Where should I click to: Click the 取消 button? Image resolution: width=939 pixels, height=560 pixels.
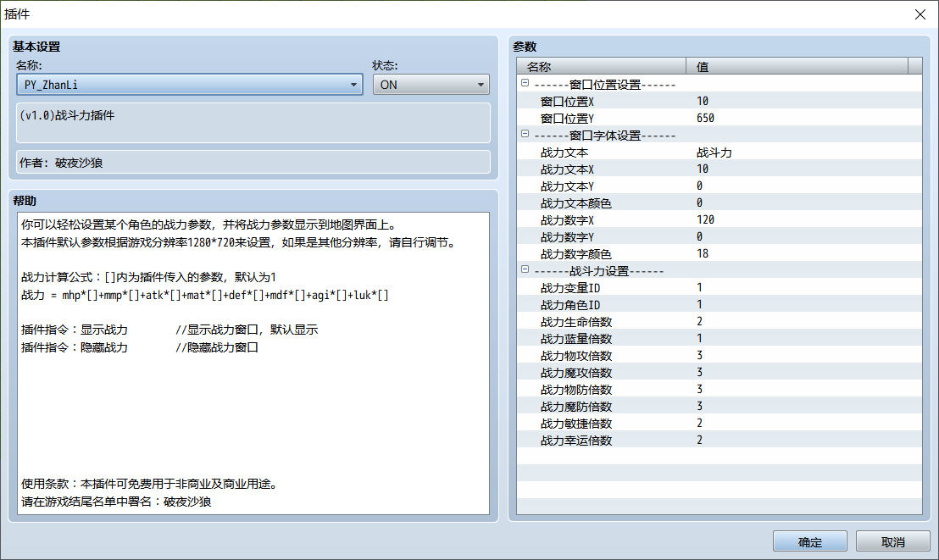pyautogui.click(x=893, y=541)
